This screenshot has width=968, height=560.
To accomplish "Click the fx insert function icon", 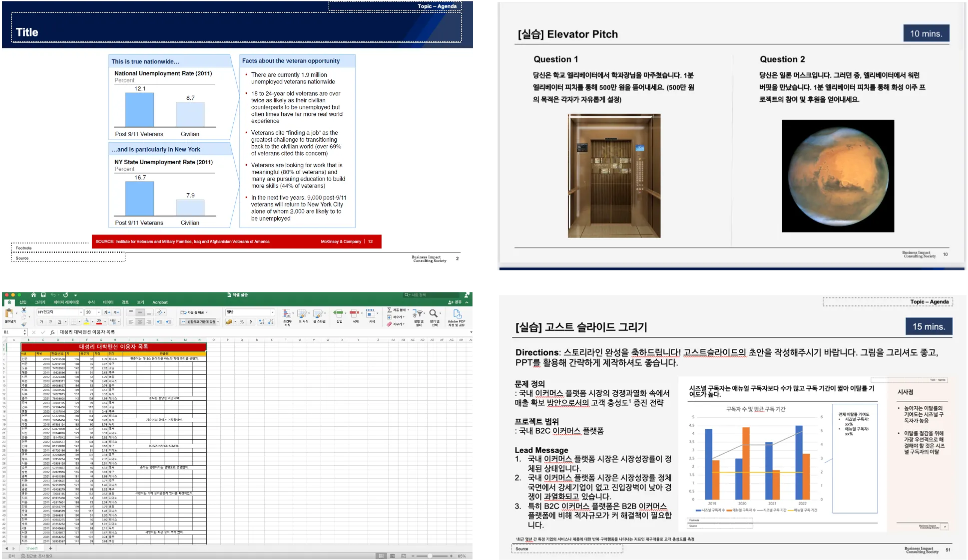I will [x=52, y=332].
